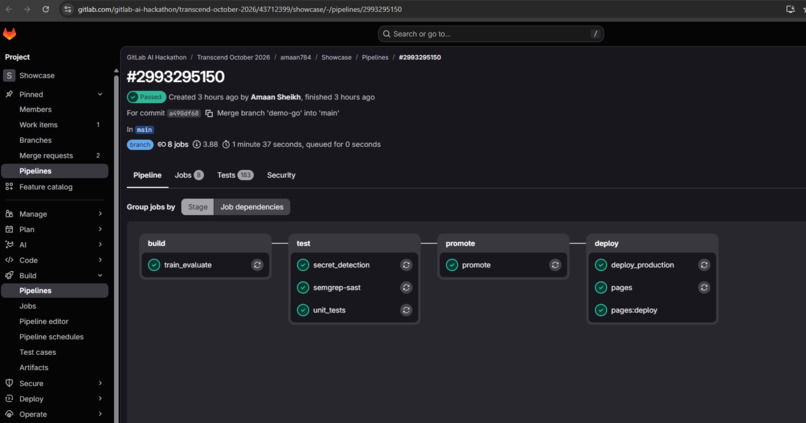Click the site info icon in the address bar
Viewport: 806px width, 423px height.
(67, 9)
